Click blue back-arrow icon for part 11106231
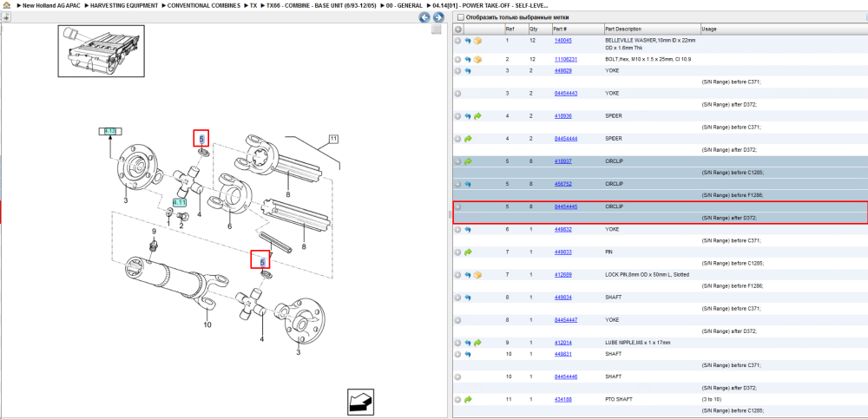 pos(468,59)
